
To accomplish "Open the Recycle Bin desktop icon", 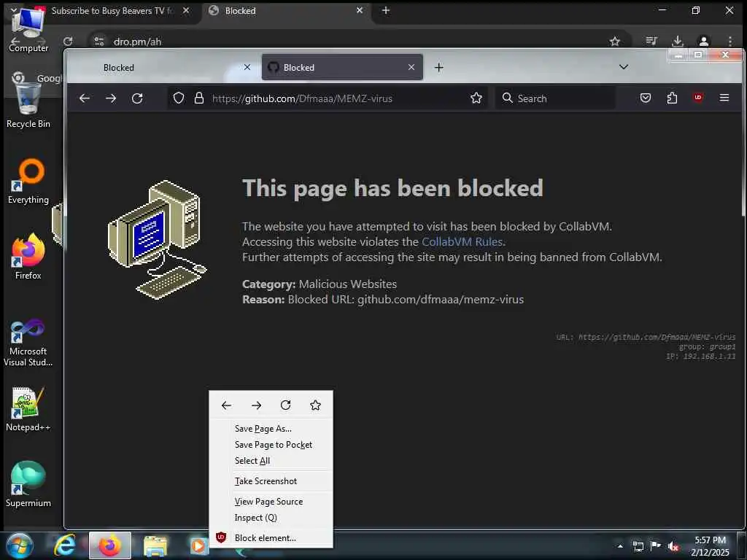I will [x=28, y=105].
